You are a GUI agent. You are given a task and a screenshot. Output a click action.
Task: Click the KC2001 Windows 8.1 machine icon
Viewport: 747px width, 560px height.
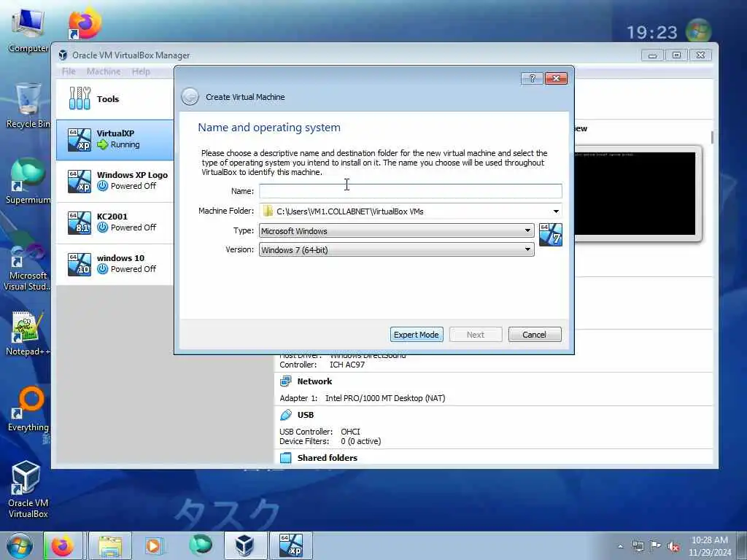tap(79, 222)
